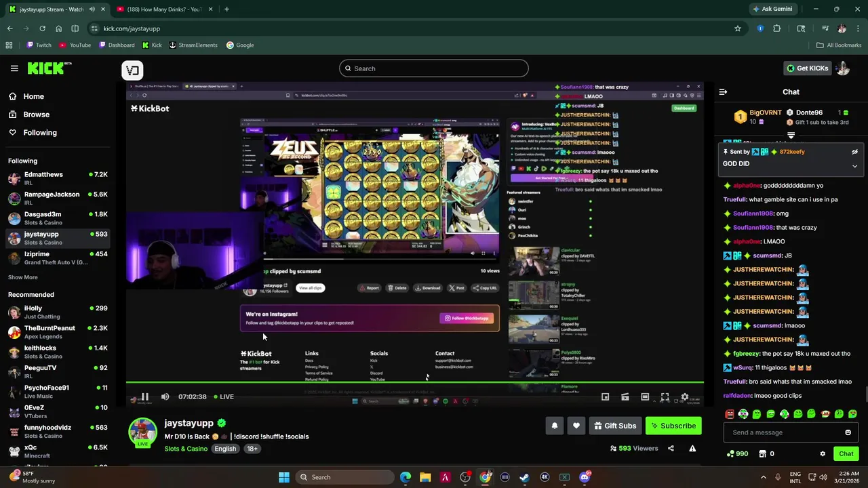Open Discord from taskbar
This screenshot has height=488, width=868.
pyautogui.click(x=585, y=477)
